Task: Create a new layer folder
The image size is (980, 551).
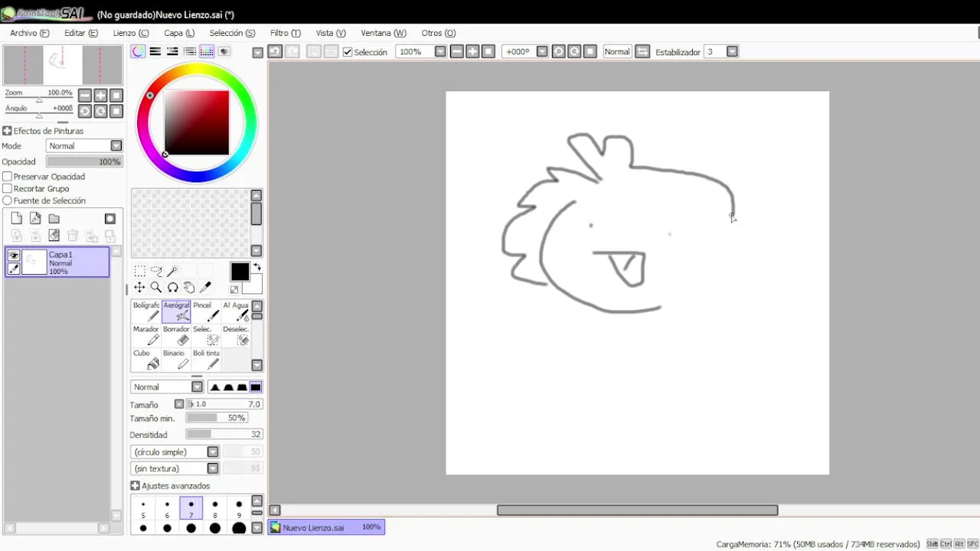Action: tap(54, 219)
